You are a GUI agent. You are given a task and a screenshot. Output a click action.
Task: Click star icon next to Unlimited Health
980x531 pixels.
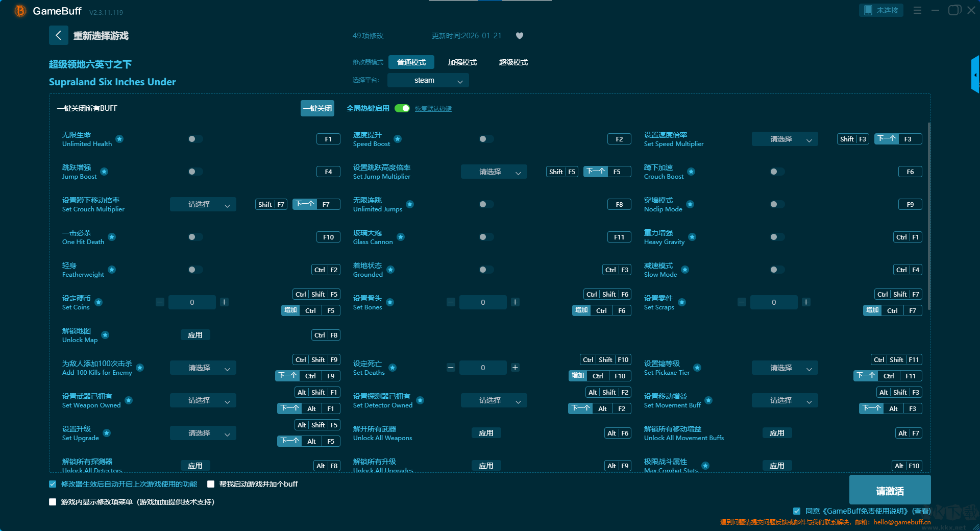tap(119, 139)
